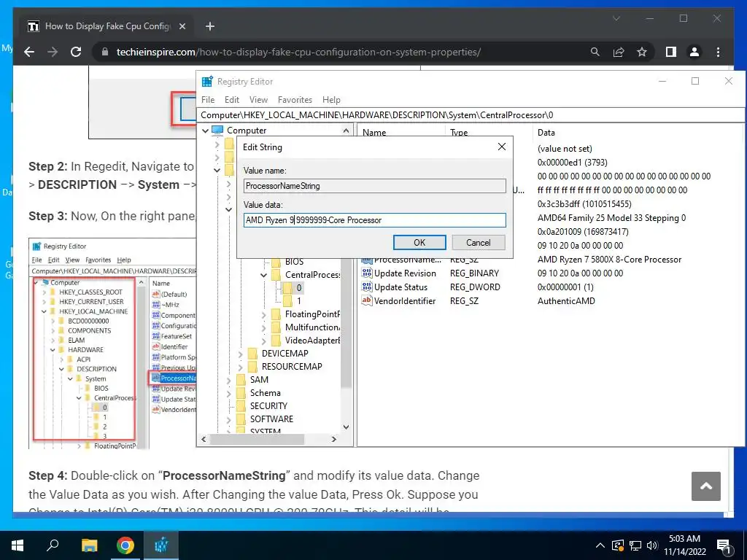
Task: Show hidden system tray icons
Action: point(600,545)
